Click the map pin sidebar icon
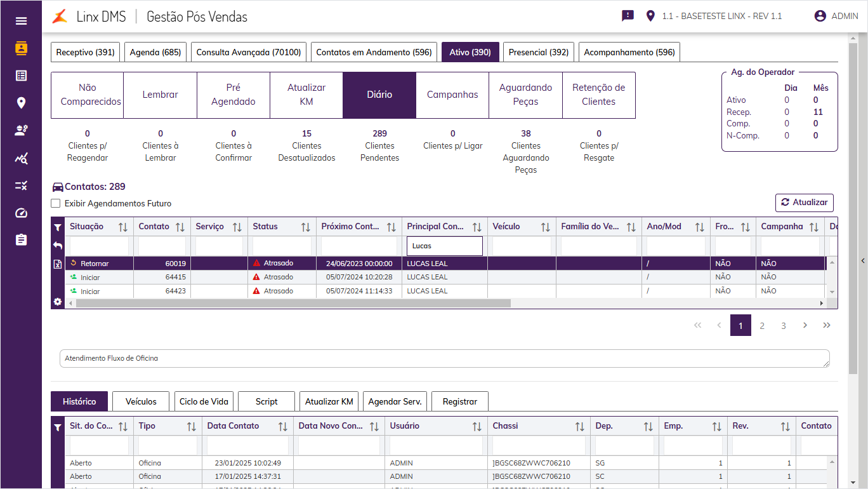The image size is (868, 489). [x=21, y=103]
